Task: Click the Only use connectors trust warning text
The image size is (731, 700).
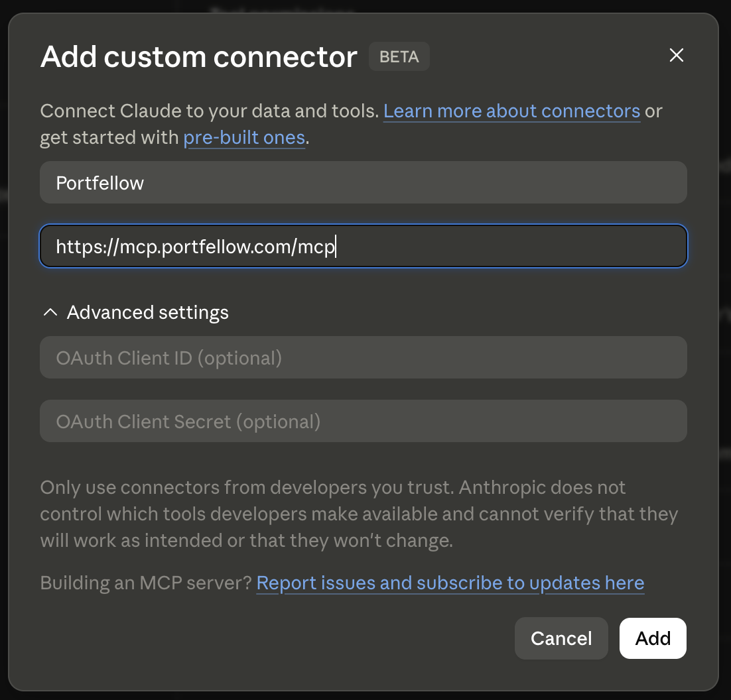Action: click(359, 514)
